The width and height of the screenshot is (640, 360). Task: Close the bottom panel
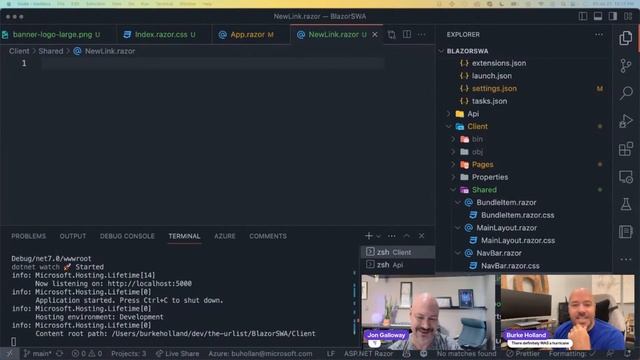(x=421, y=236)
